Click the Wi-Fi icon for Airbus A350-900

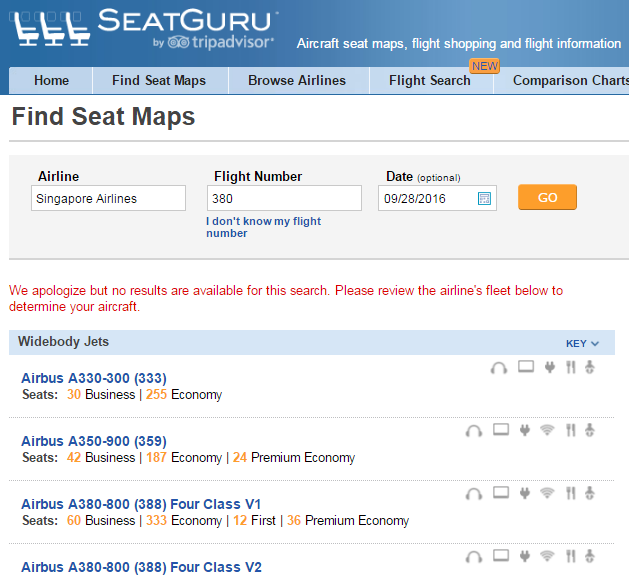tap(547, 431)
